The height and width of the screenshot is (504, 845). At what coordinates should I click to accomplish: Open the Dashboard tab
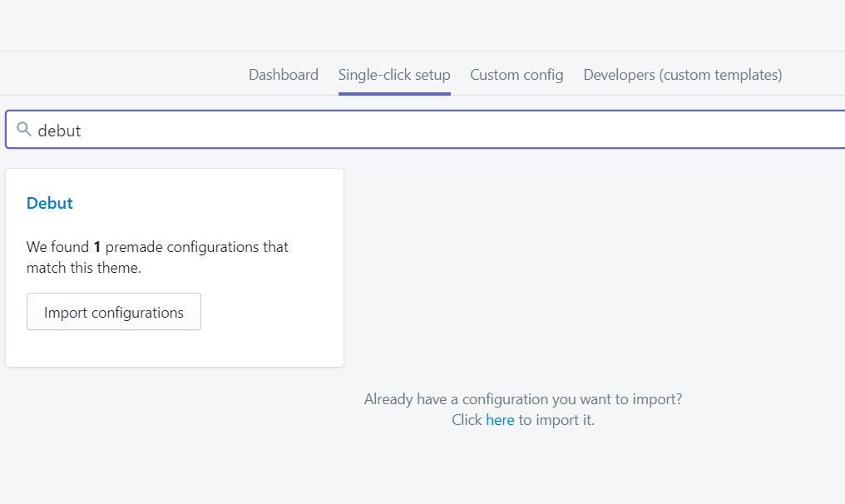click(x=284, y=75)
